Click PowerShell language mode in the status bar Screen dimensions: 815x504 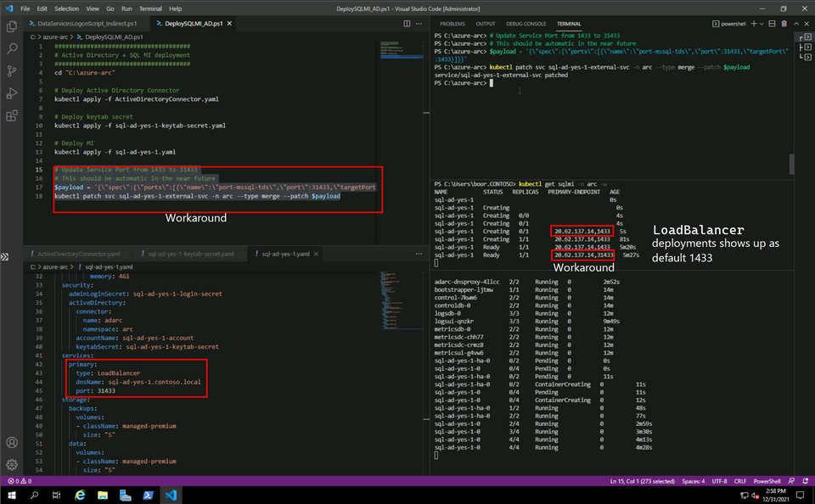pos(769,480)
